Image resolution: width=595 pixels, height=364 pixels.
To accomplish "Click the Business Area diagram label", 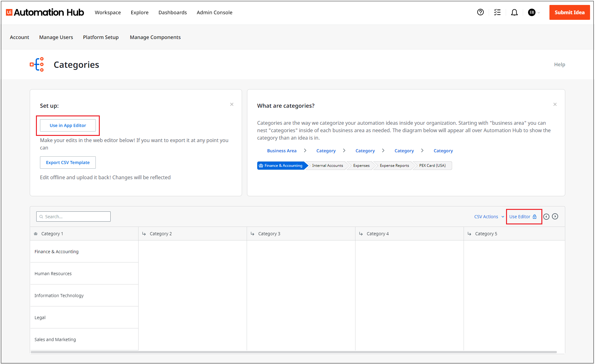I will coord(282,151).
